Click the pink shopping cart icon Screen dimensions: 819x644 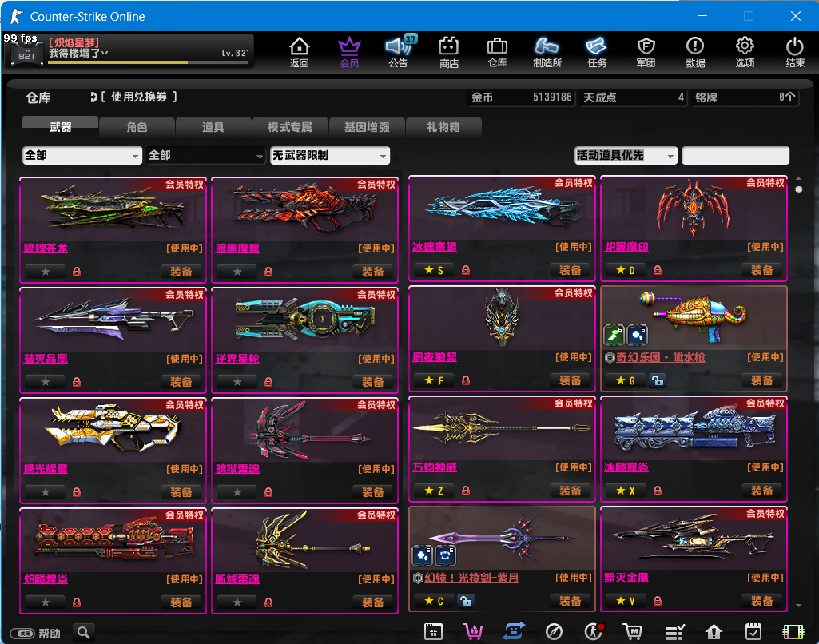pos(473,631)
